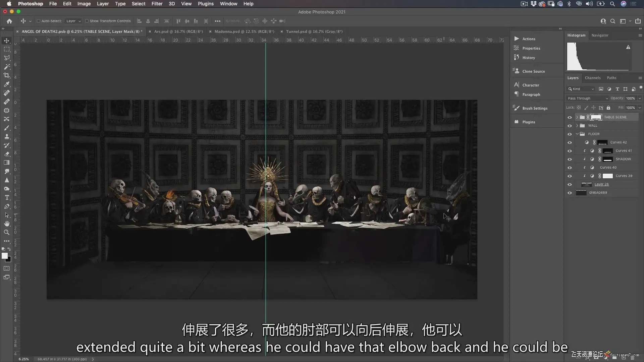Select the Polygonal Lasso tool

(x=7, y=58)
